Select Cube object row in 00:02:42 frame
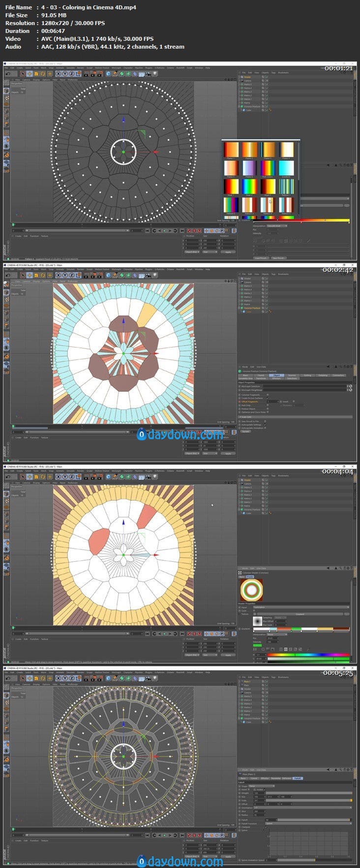The image size is (360, 868). [x=248, y=312]
